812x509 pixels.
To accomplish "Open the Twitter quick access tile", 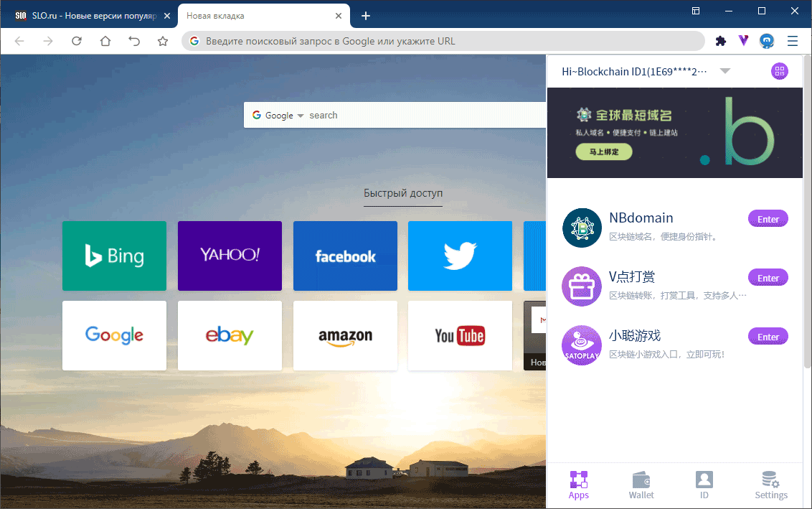I will (x=461, y=256).
